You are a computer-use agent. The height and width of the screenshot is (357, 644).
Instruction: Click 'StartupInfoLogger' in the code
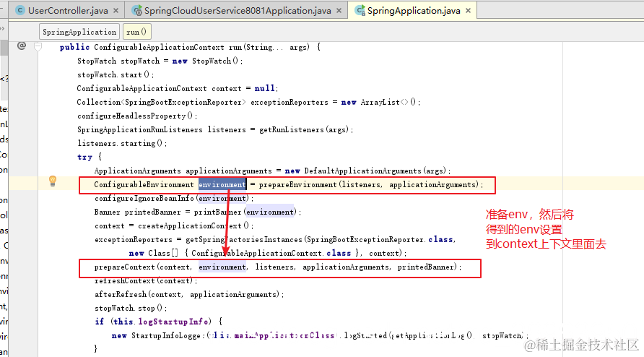166,335
